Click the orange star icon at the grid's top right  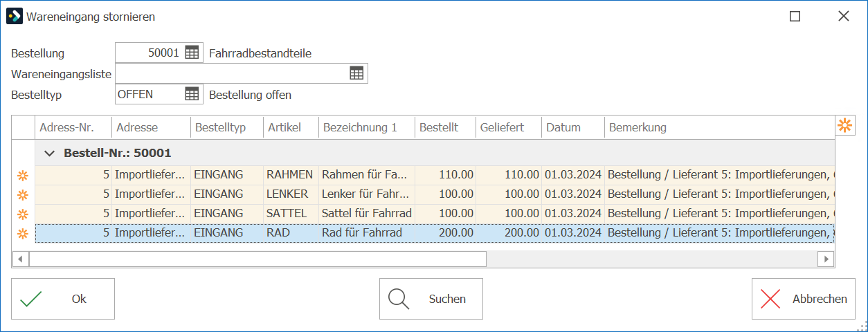click(845, 125)
